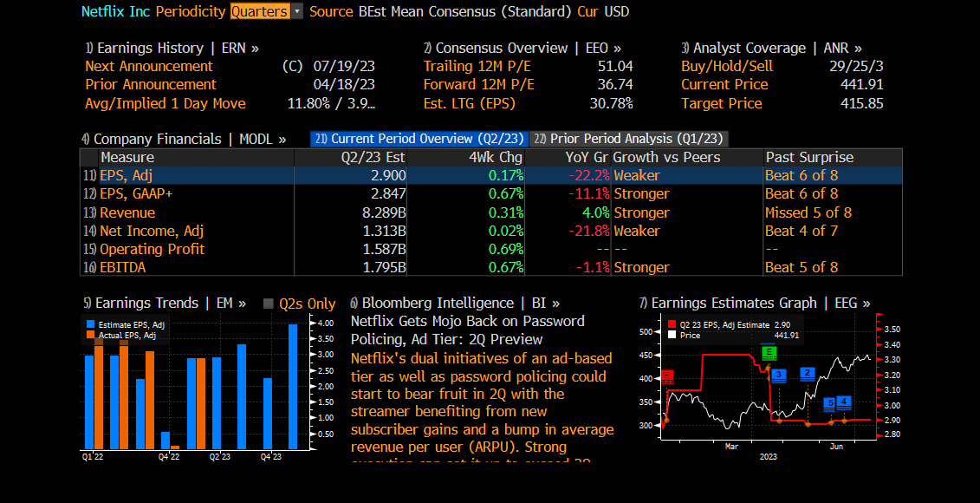This screenshot has height=503, width=980.
Task: Open Earnings History ERN section
Action: 172,49
